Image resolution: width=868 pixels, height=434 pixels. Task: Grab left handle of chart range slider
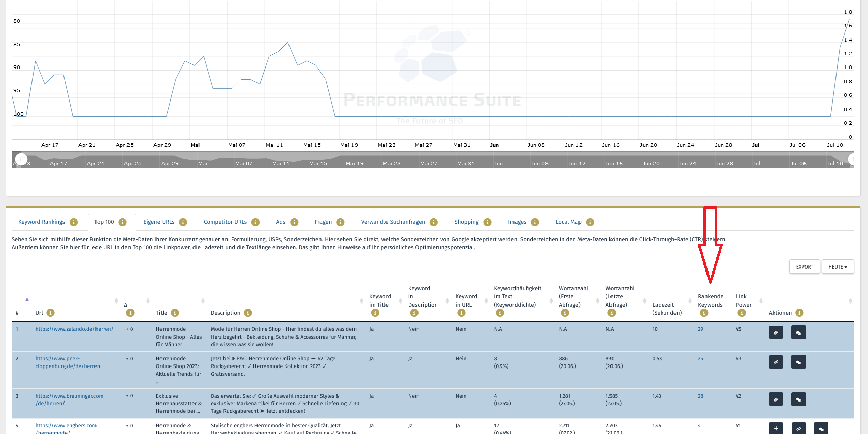(21, 159)
